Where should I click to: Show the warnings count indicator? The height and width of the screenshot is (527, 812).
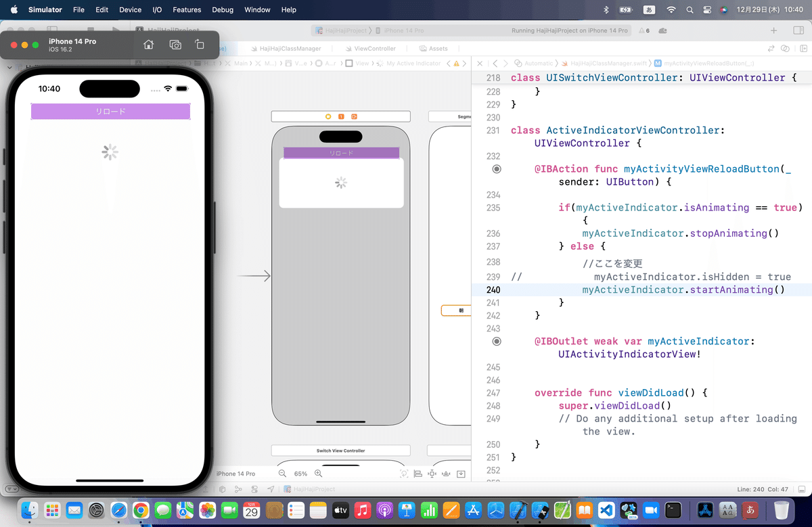tap(644, 30)
